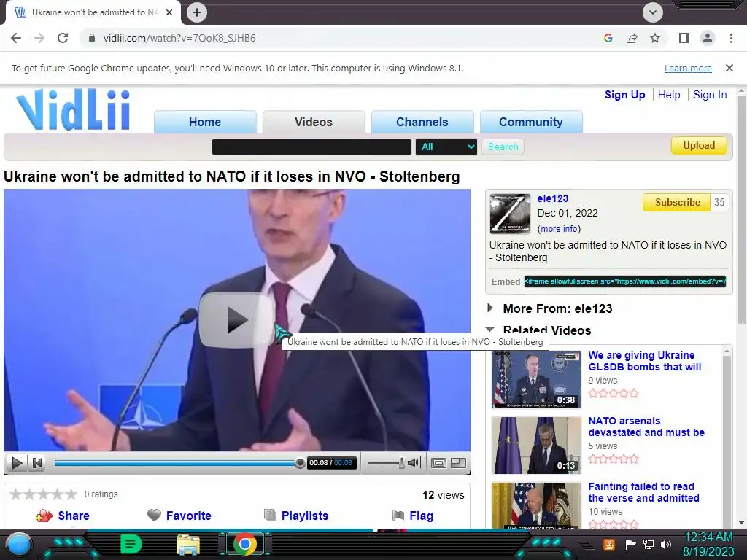Image resolution: width=747 pixels, height=560 pixels.
Task: Open ele123 channel avatar
Action: click(x=510, y=214)
